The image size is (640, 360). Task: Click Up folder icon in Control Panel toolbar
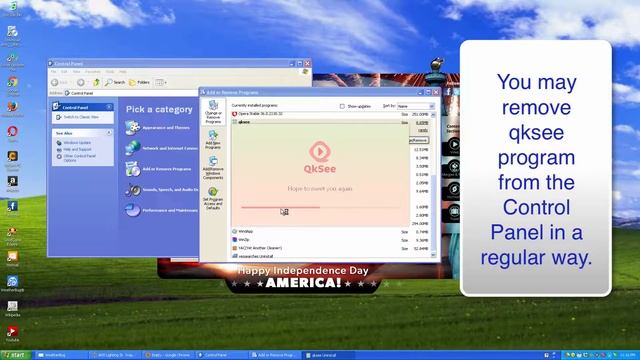96,82
